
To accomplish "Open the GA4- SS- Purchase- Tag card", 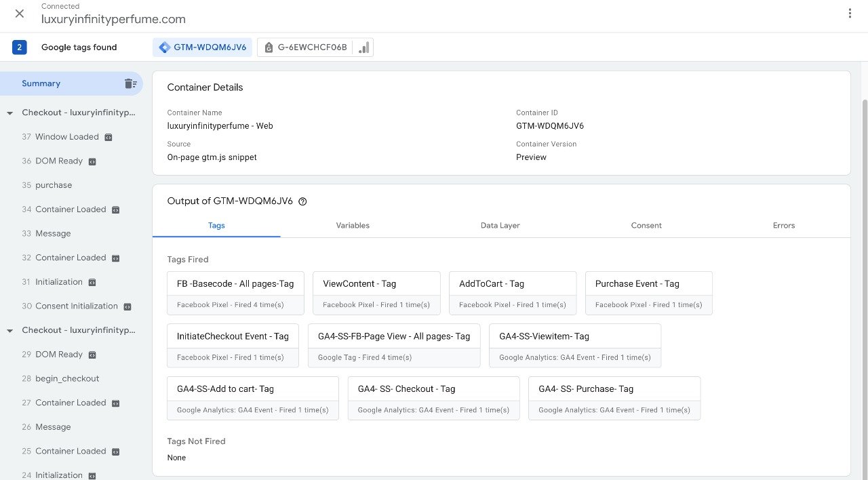I will (x=614, y=399).
